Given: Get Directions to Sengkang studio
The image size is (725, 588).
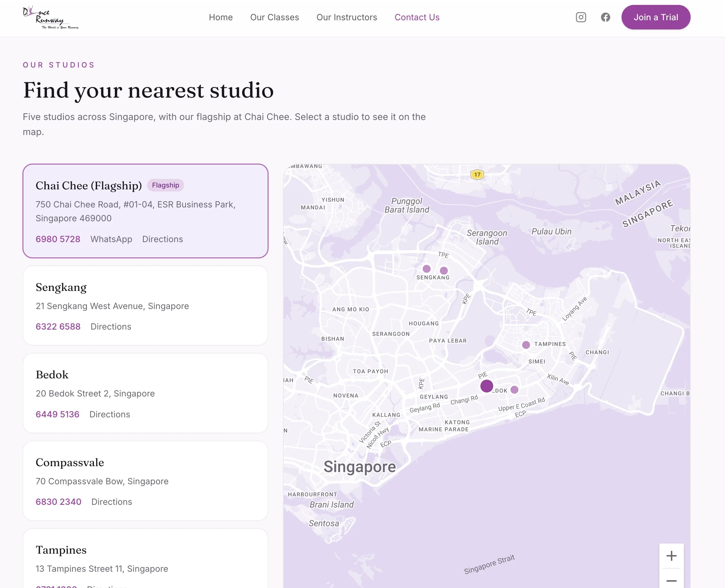Looking at the screenshot, I should coord(111,327).
